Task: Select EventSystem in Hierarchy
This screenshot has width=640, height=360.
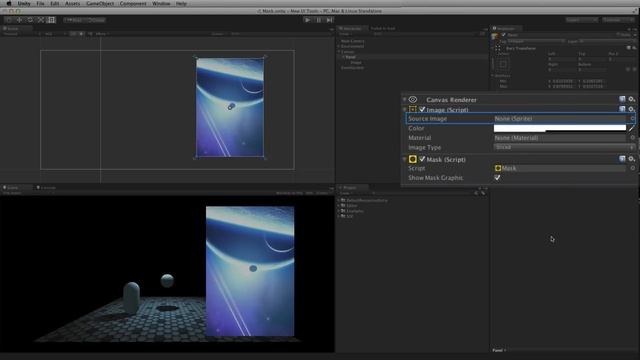Action: (352, 68)
